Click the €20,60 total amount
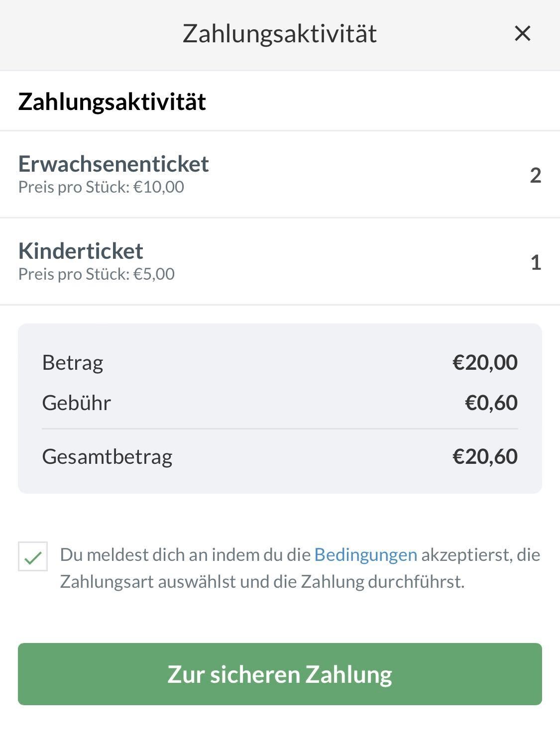The width and height of the screenshot is (560, 748). click(x=485, y=456)
